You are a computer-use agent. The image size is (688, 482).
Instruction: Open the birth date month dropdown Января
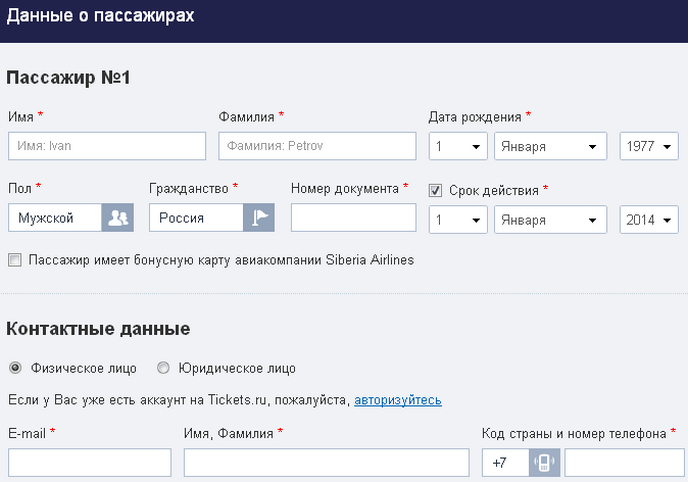(550, 146)
